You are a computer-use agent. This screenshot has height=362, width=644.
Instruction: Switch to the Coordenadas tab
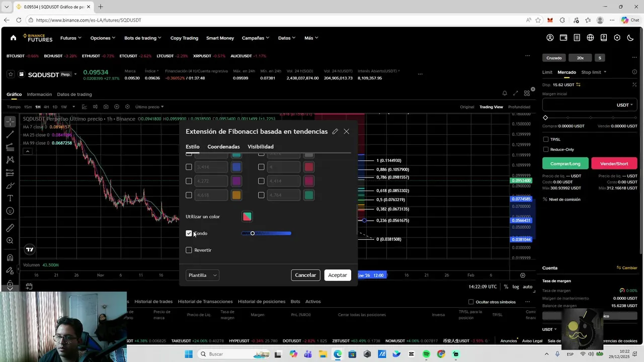[223, 147]
